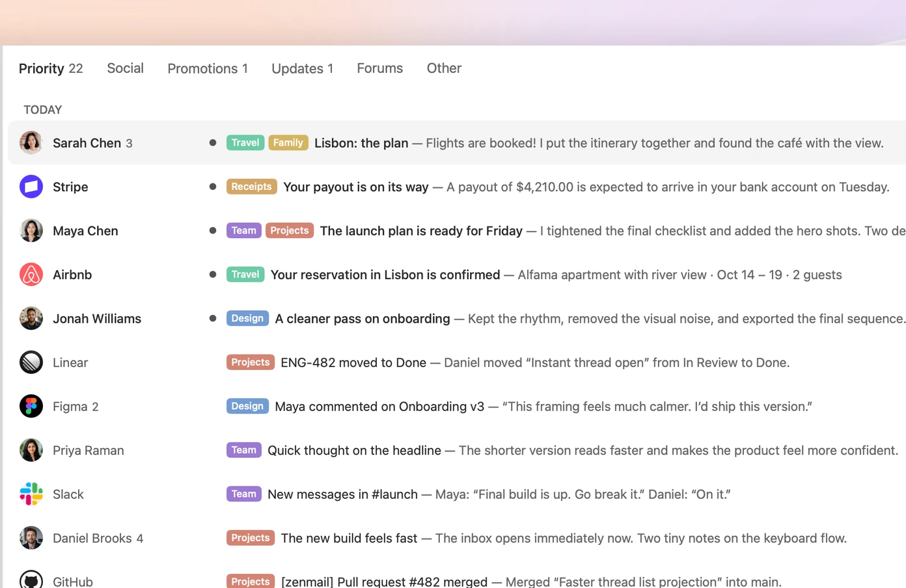Screen dimensions: 906x588
Task: Click the Design label on Figma email
Action: tap(247, 406)
